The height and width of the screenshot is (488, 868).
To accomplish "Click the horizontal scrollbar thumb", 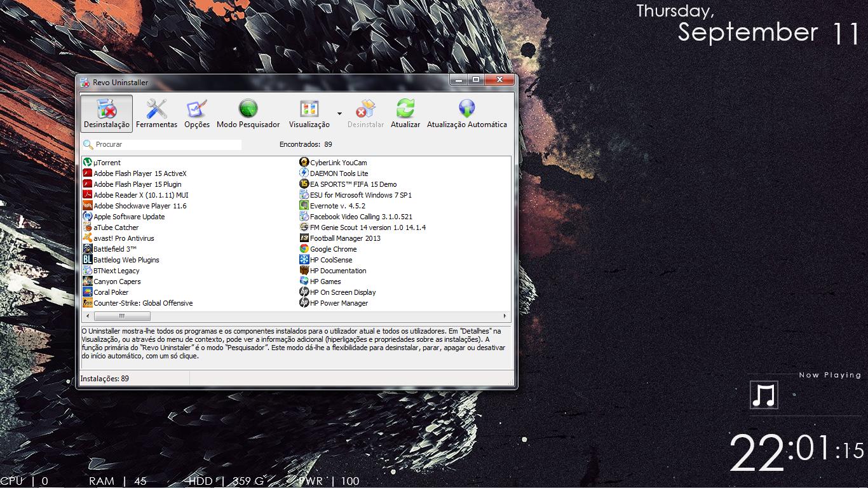I will 122,316.
